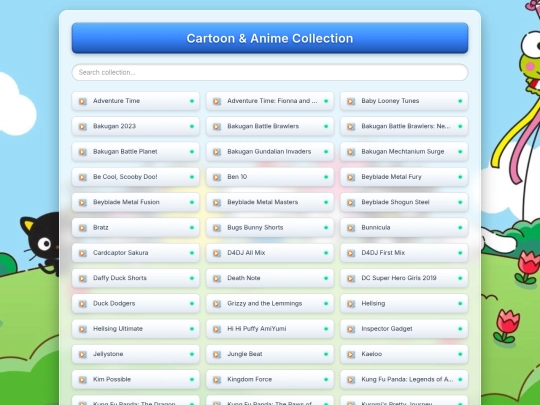
Task: Click play icon for D4DJ First Mix
Action: (x=351, y=253)
